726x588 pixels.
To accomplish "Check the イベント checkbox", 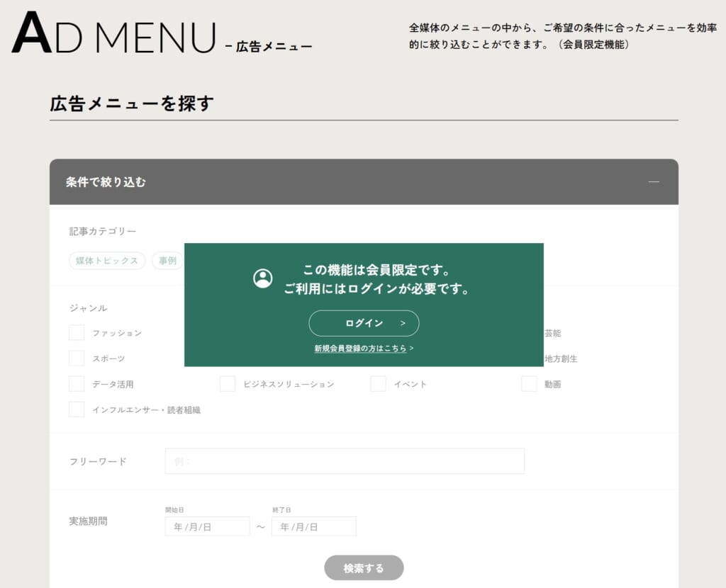I will tap(378, 384).
